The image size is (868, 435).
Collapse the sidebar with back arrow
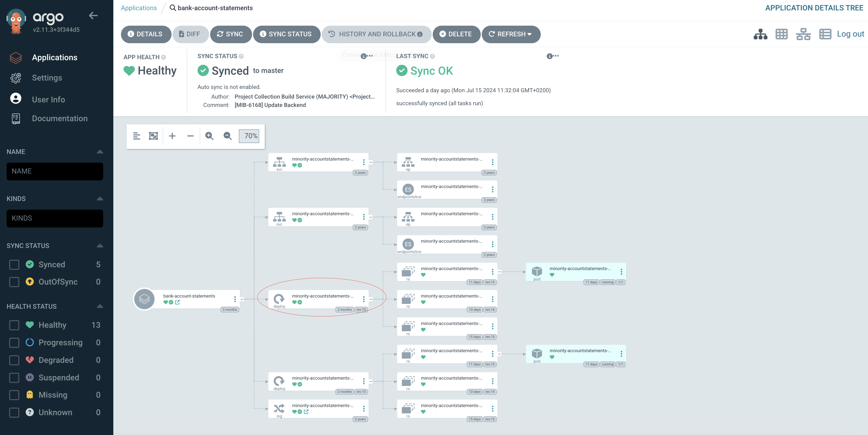click(x=93, y=15)
